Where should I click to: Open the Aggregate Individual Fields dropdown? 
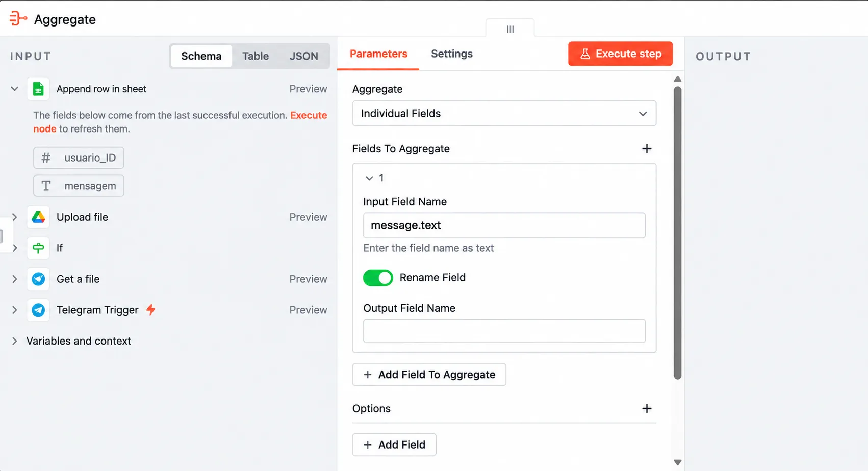[x=504, y=113]
